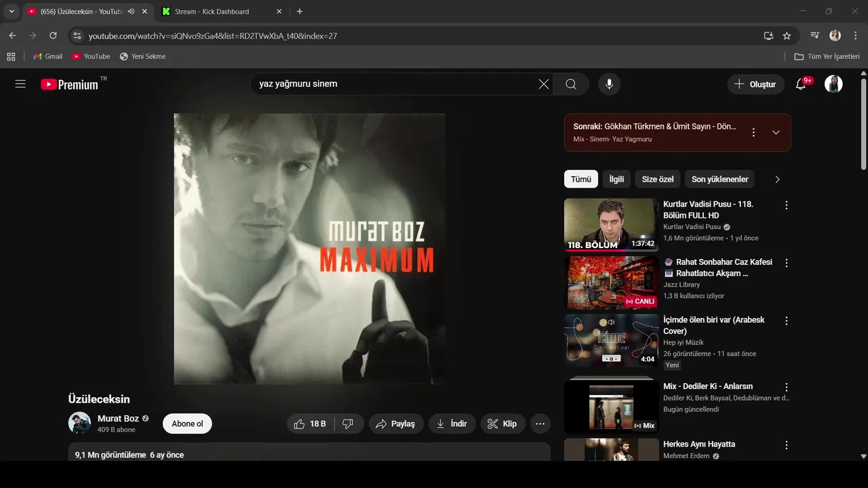The width and height of the screenshot is (868, 488).
Task: Clear the search box text
Action: click(544, 84)
